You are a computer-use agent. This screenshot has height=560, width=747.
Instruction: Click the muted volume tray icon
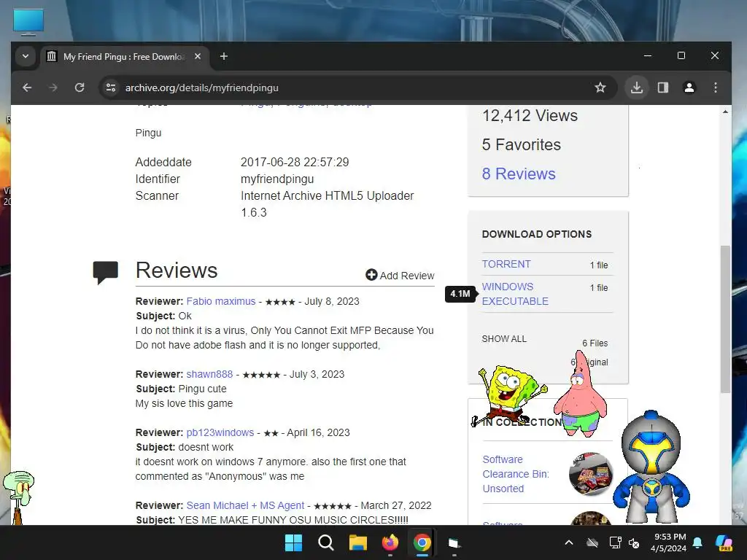click(634, 542)
